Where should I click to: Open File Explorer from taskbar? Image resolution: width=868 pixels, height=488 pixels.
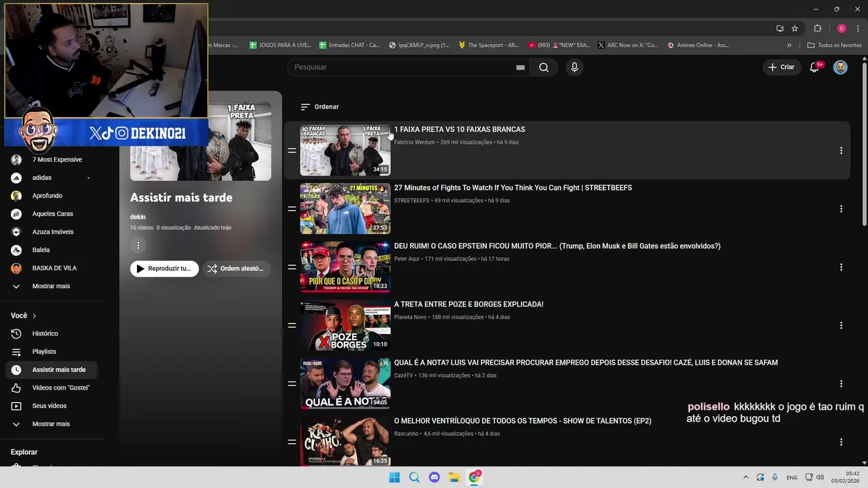click(454, 477)
